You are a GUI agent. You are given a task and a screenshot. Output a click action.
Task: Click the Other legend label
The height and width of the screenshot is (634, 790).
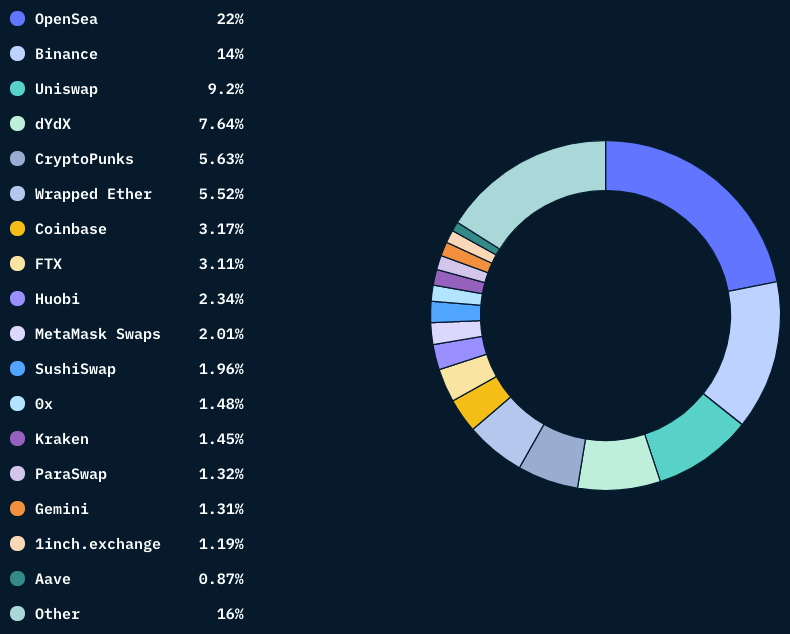[57, 614]
